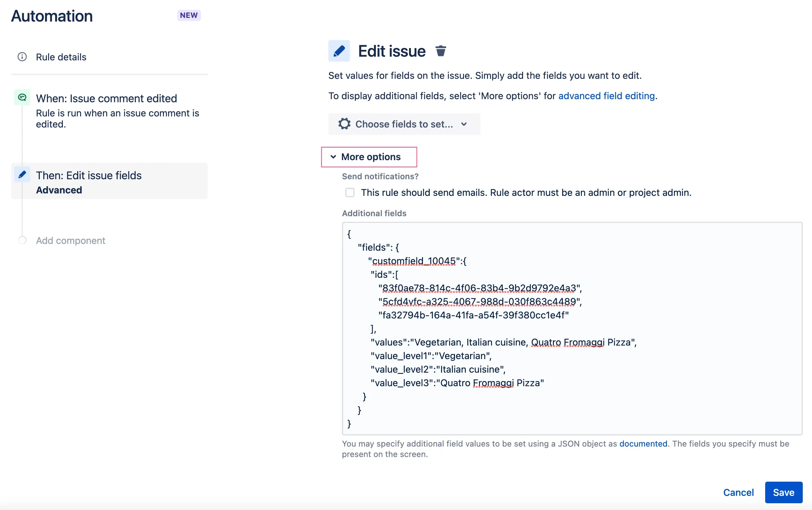Open the advanced field editing link
The height and width of the screenshot is (510, 812).
tap(606, 96)
